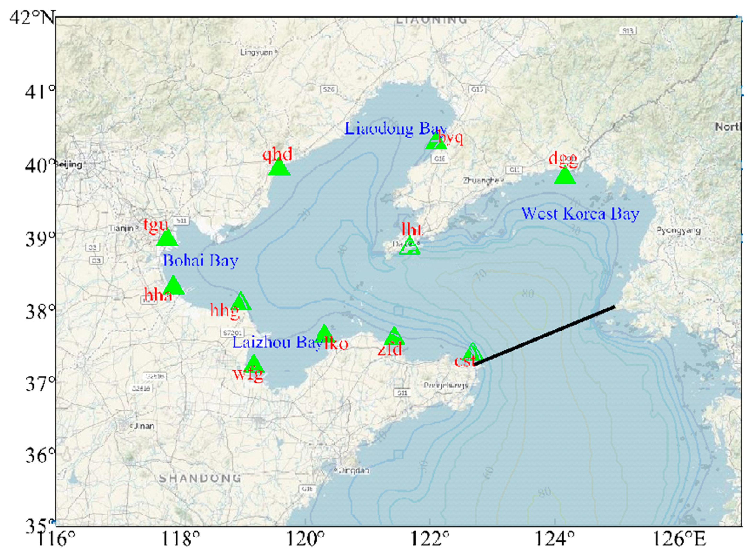753x560 pixels.
Task: Click the green triangle marker at tgu
Action: [x=167, y=239]
